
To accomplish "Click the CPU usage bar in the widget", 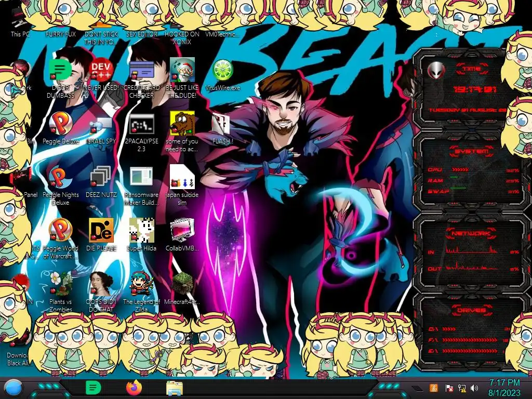I will [460, 170].
